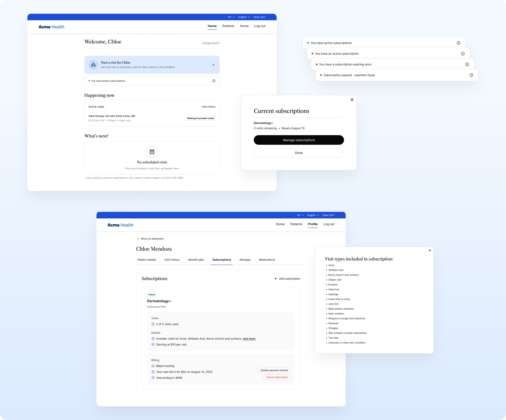
Task: Click Done button in subscriptions dialog
Action: point(299,153)
